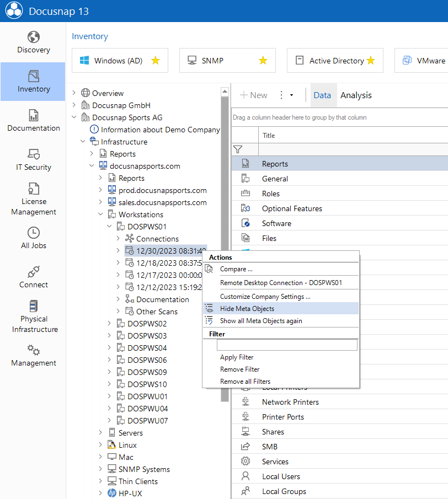Open Physical Infrastructure icon
This screenshot has width=448, height=499.
click(34, 306)
